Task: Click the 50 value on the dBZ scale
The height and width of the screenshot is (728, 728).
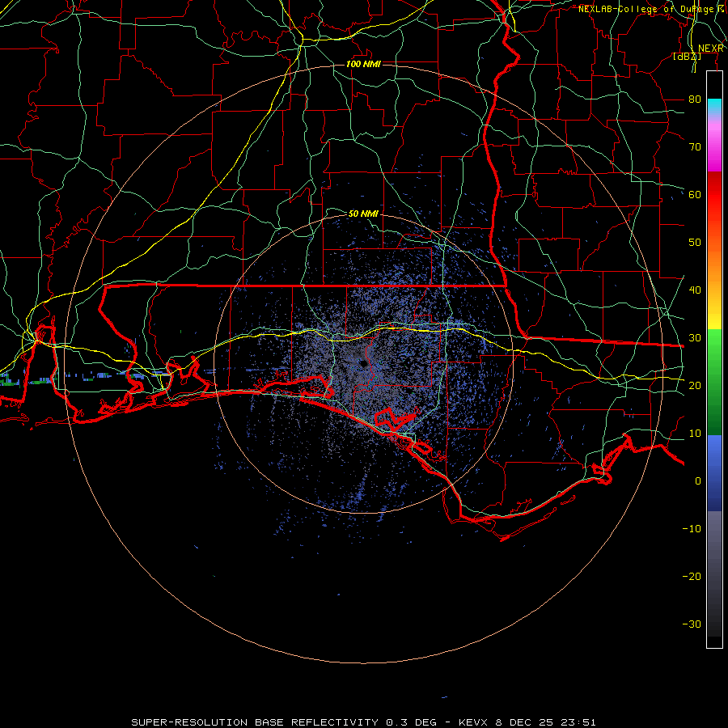Action: click(695, 243)
